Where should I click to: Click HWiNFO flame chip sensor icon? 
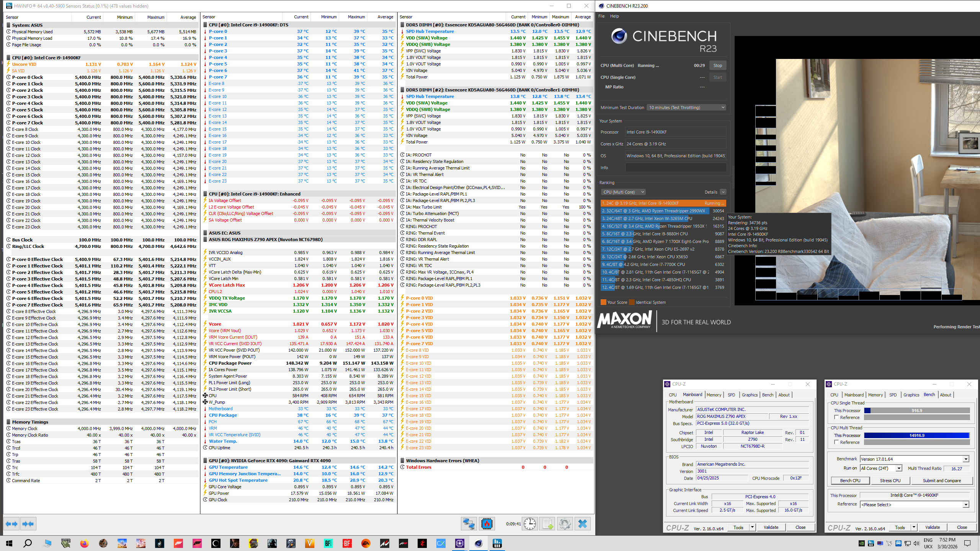[x=487, y=524]
